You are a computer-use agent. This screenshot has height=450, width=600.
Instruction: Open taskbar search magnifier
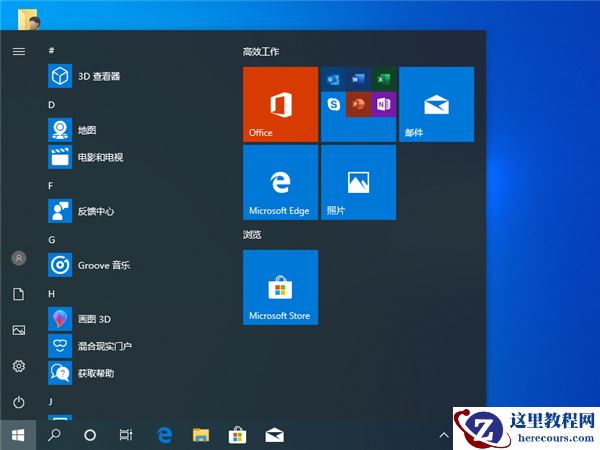54,435
